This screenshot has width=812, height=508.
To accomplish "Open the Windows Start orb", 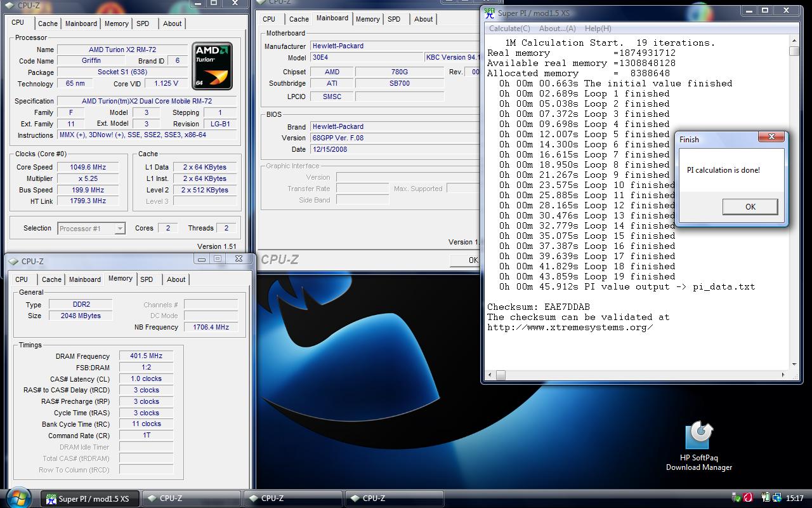I will click(x=18, y=497).
